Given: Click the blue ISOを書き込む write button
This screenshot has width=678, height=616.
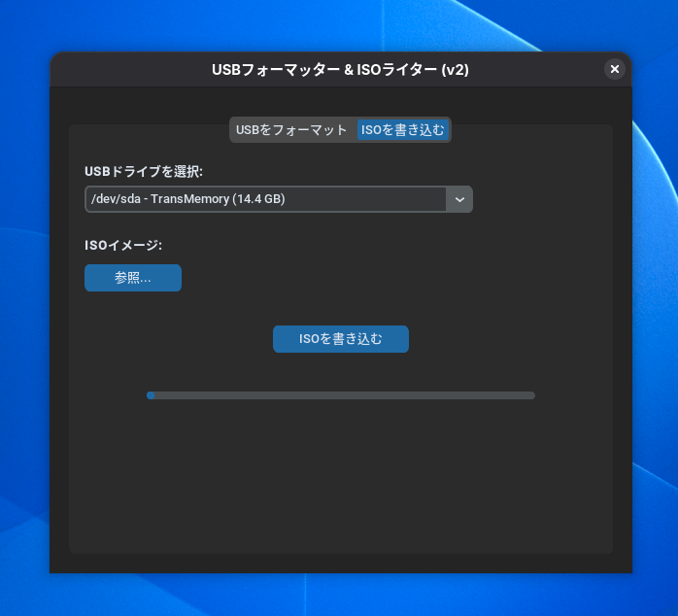Looking at the screenshot, I should click(341, 339).
